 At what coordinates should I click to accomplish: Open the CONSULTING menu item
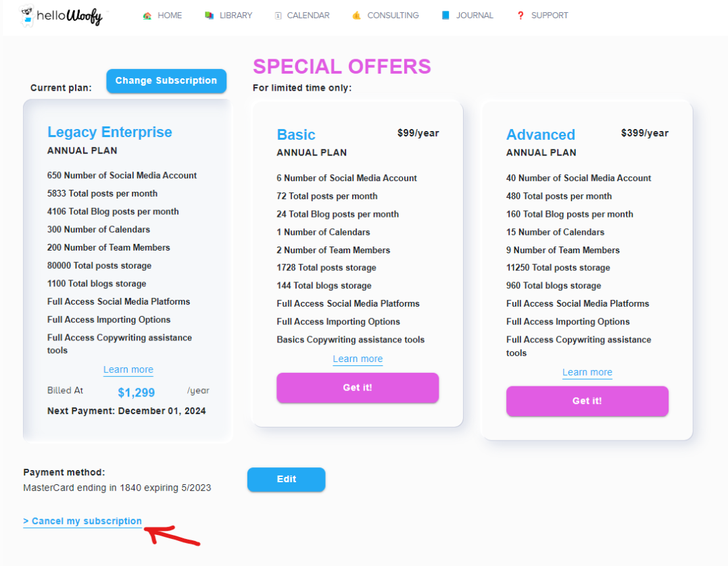(393, 16)
